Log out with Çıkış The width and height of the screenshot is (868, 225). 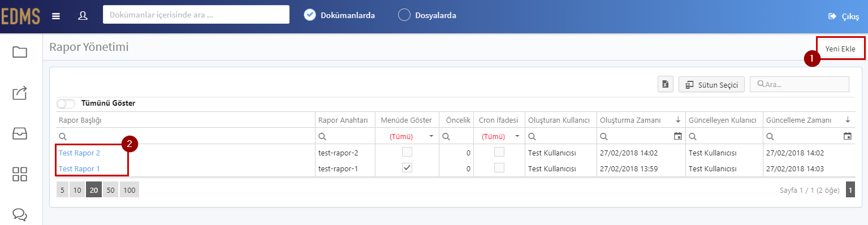point(844,16)
